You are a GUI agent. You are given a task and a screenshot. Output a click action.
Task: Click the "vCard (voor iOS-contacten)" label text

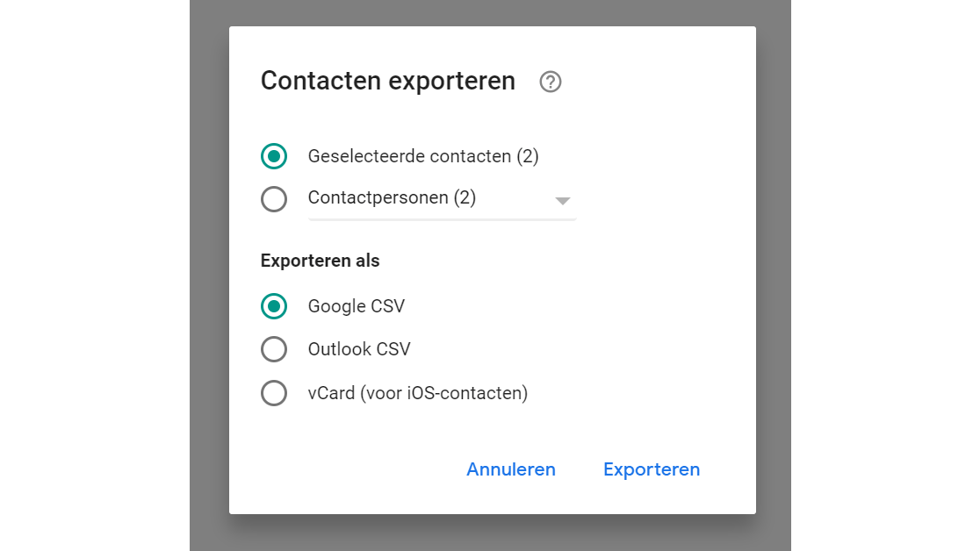point(417,393)
